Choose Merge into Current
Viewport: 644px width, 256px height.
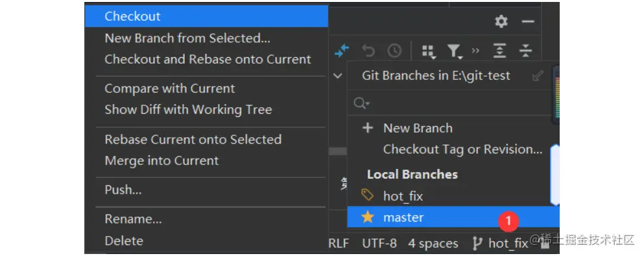162,160
